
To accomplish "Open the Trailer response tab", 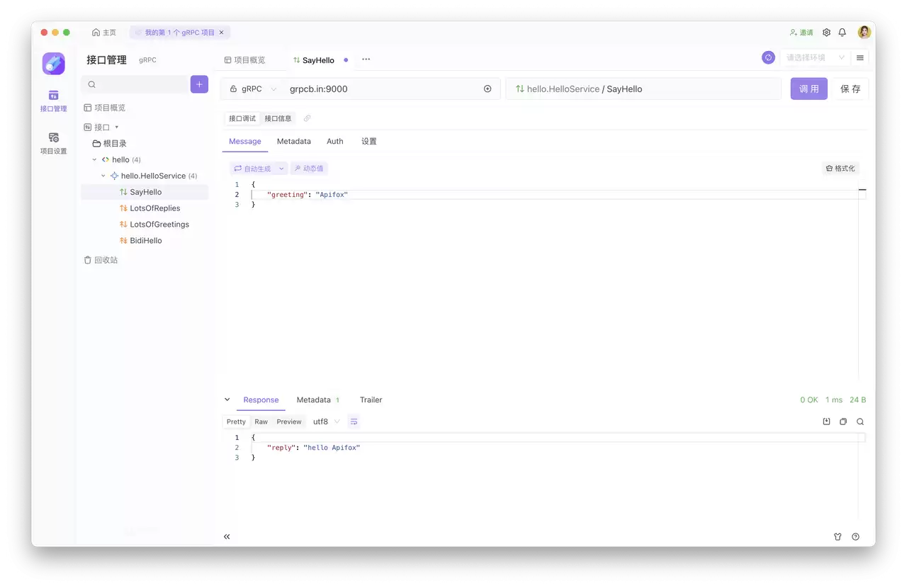I will click(x=371, y=400).
